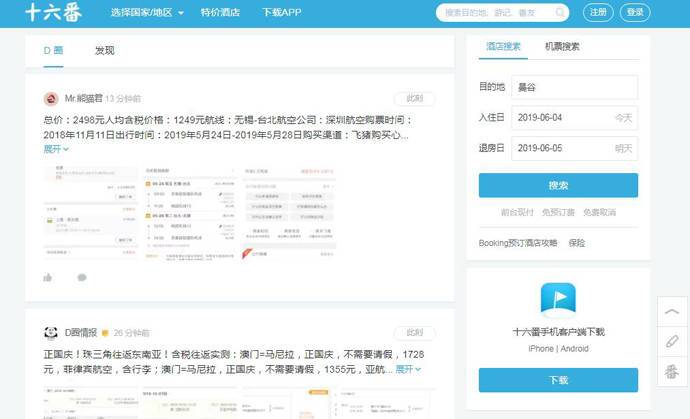Expand the D圈情报 post with 展开

point(408,369)
